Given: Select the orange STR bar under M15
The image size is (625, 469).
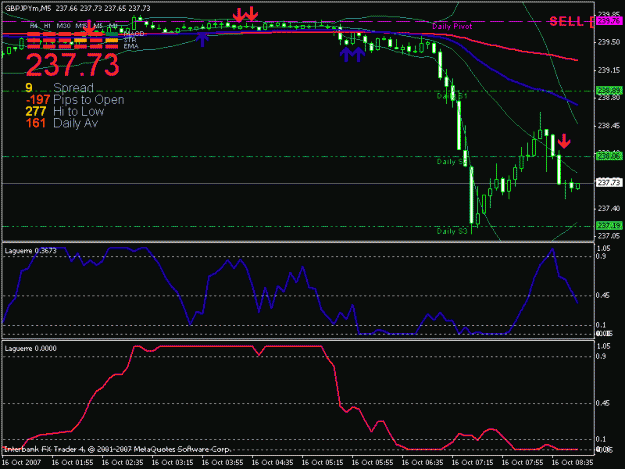Looking at the screenshot, I should [81, 40].
